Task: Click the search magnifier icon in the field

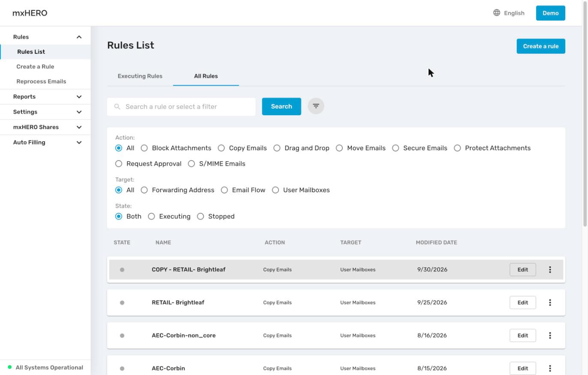Action: click(x=117, y=107)
